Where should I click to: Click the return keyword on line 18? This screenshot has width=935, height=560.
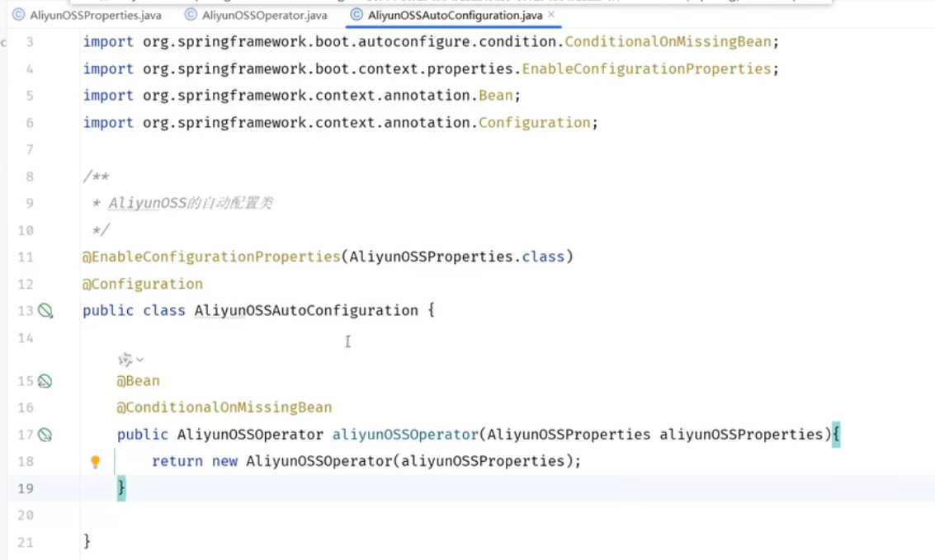(177, 461)
